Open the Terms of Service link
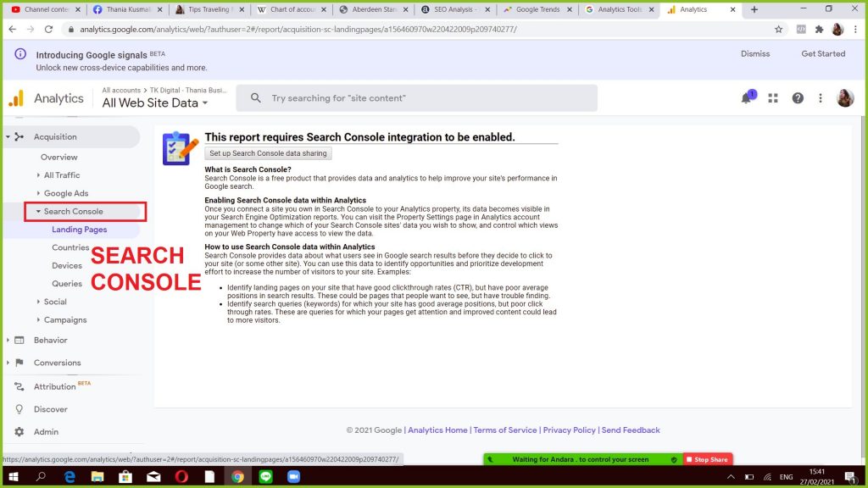Screen dimensions: 868x488 pyautogui.click(x=506, y=430)
